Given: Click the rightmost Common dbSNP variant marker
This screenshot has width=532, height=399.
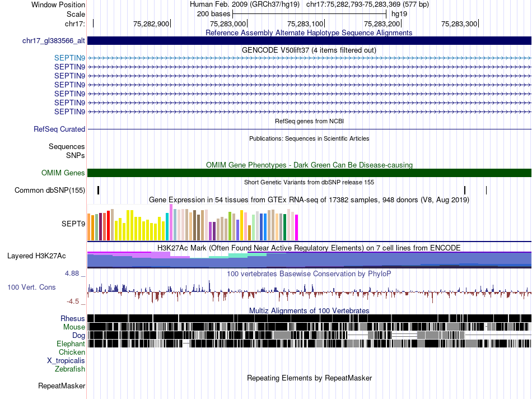Looking at the screenshot, I should [486, 190].
